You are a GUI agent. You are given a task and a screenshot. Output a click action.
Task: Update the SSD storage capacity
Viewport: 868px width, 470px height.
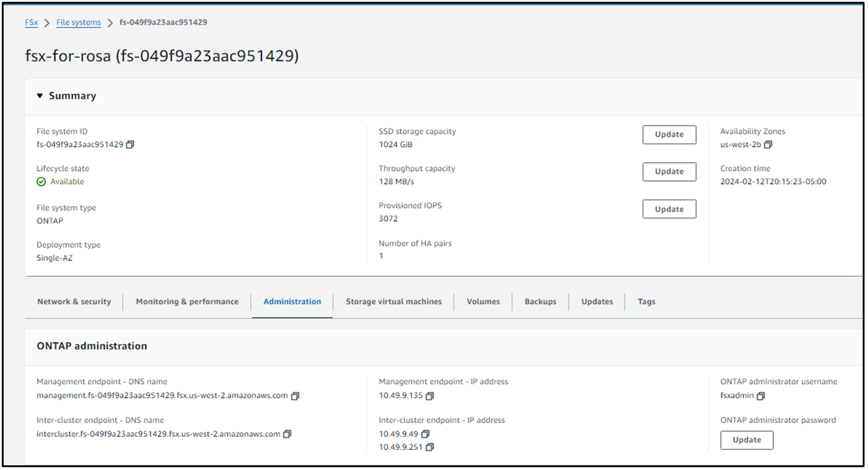pyautogui.click(x=669, y=135)
